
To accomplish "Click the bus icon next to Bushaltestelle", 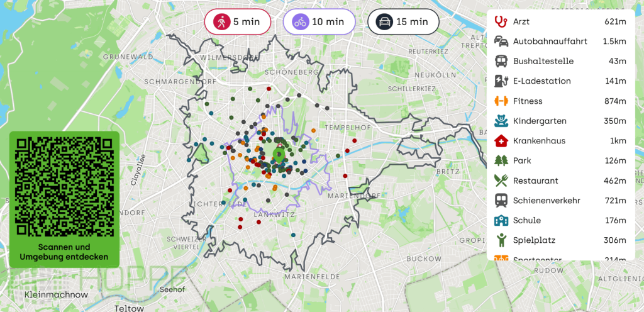I will click(501, 61).
